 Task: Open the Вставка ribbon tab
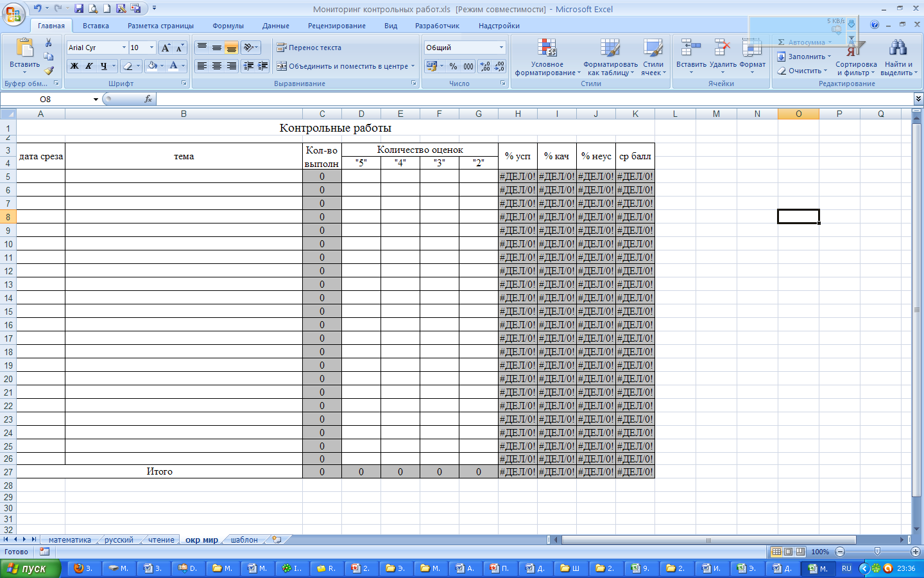(96, 26)
